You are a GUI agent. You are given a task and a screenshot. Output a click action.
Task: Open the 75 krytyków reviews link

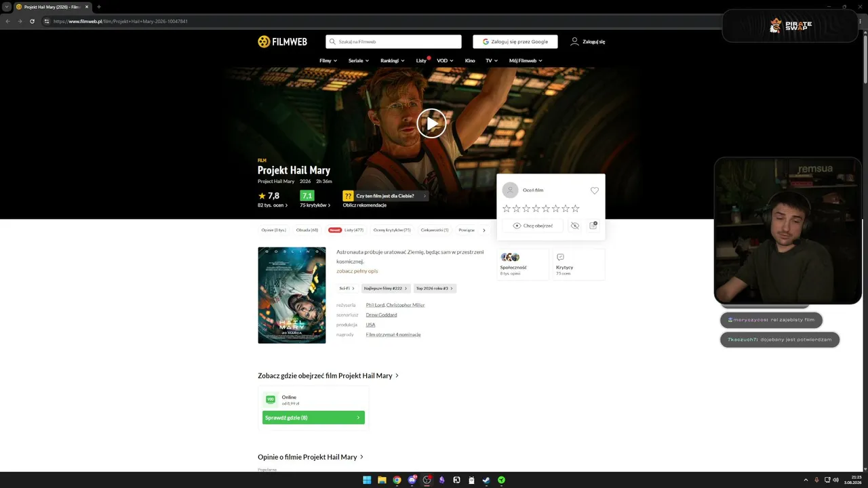(315, 205)
